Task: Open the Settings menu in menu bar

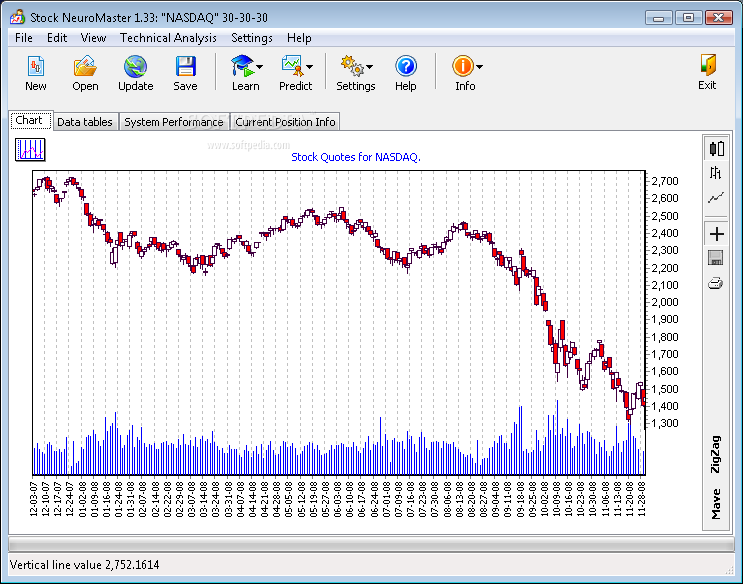Action: tap(252, 38)
